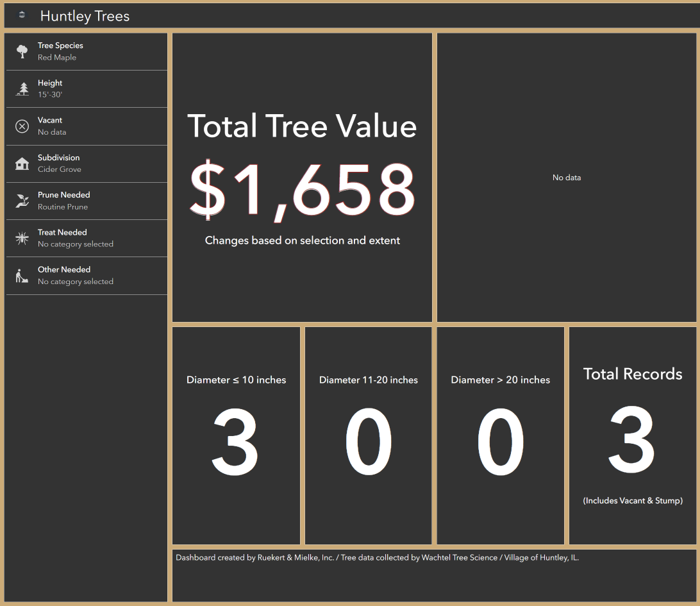Expand the Treat Needed category selector
Viewport: 700px width, 606px height.
pyautogui.click(x=87, y=238)
